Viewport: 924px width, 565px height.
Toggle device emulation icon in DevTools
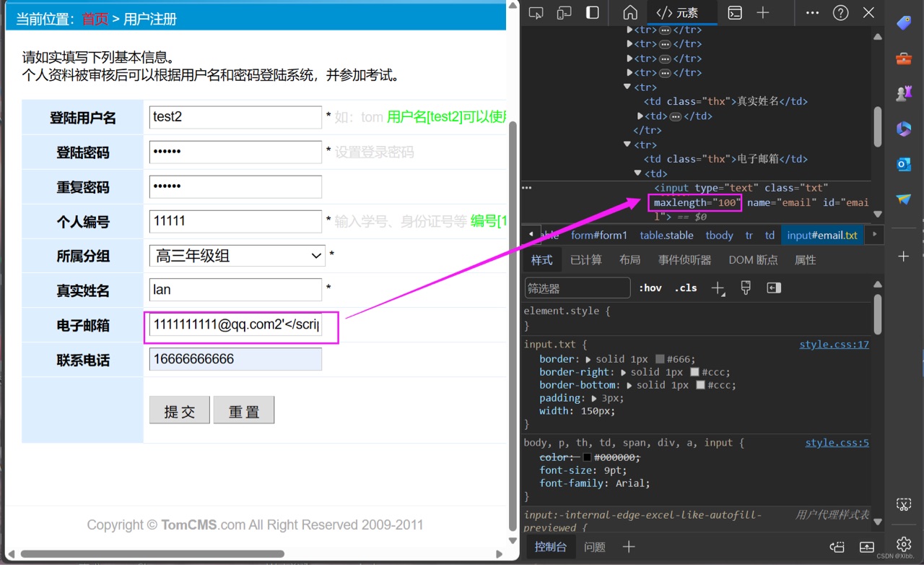pos(565,13)
